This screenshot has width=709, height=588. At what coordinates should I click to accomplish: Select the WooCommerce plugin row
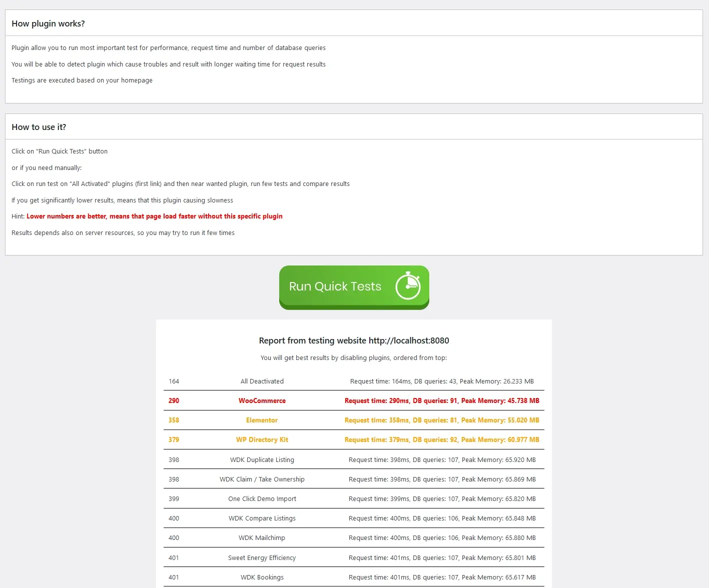point(262,400)
